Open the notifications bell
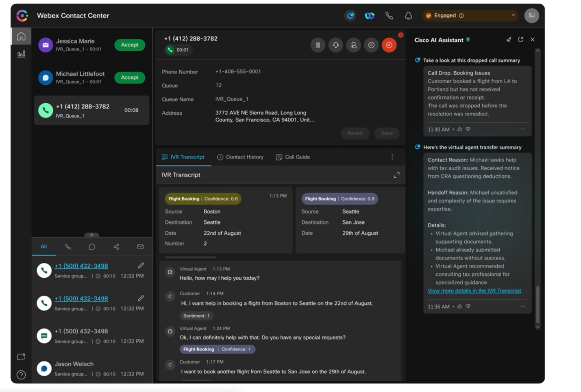The width and height of the screenshot is (581, 392). point(408,16)
